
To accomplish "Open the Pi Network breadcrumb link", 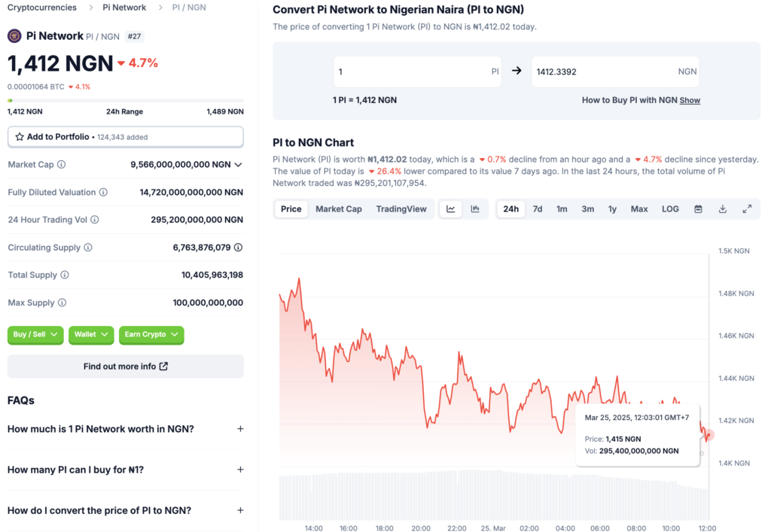I will click(x=124, y=8).
